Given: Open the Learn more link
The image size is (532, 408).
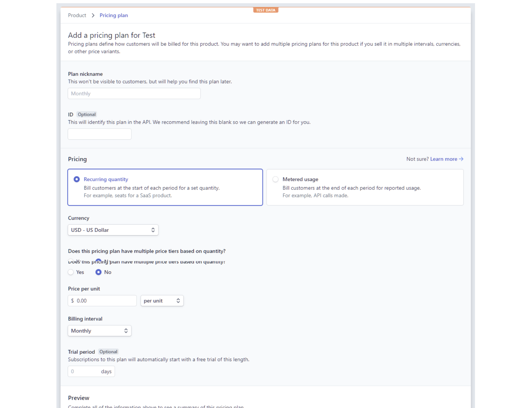Looking at the screenshot, I should tap(443, 159).
